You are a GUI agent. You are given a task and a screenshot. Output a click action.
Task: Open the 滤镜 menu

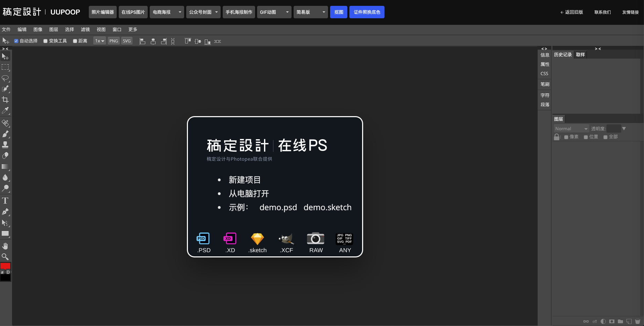point(85,30)
